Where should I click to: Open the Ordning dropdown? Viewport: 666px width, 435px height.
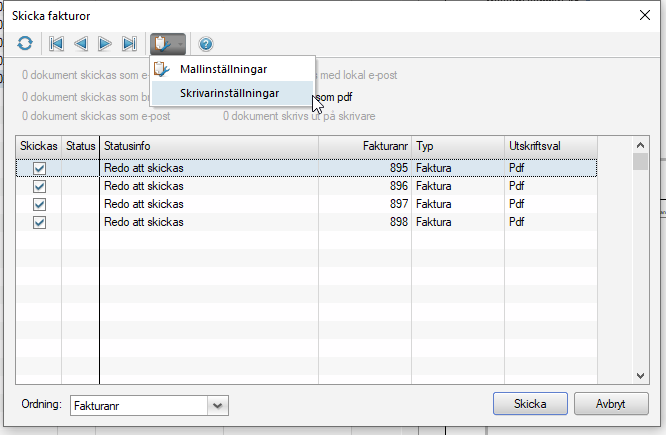tap(218, 405)
